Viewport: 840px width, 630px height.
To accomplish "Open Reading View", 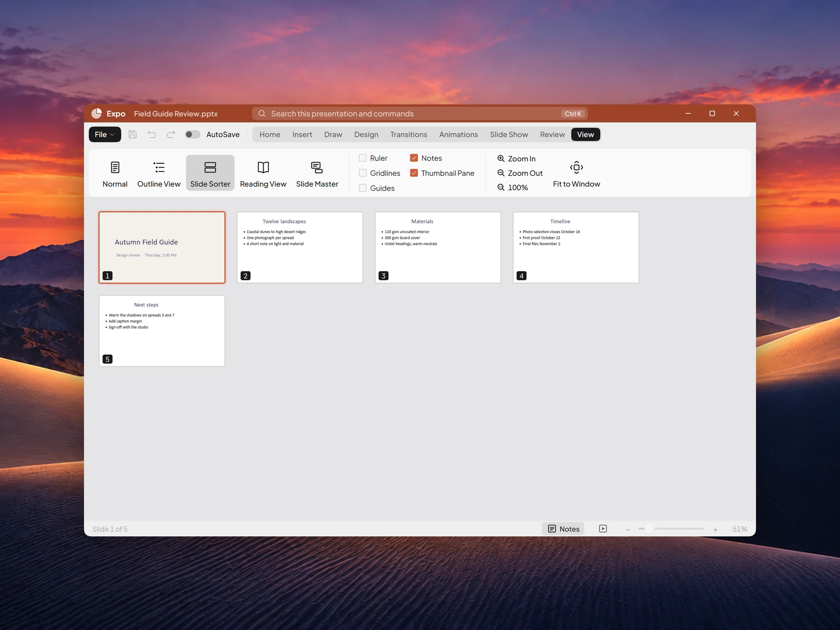I will pyautogui.click(x=263, y=173).
